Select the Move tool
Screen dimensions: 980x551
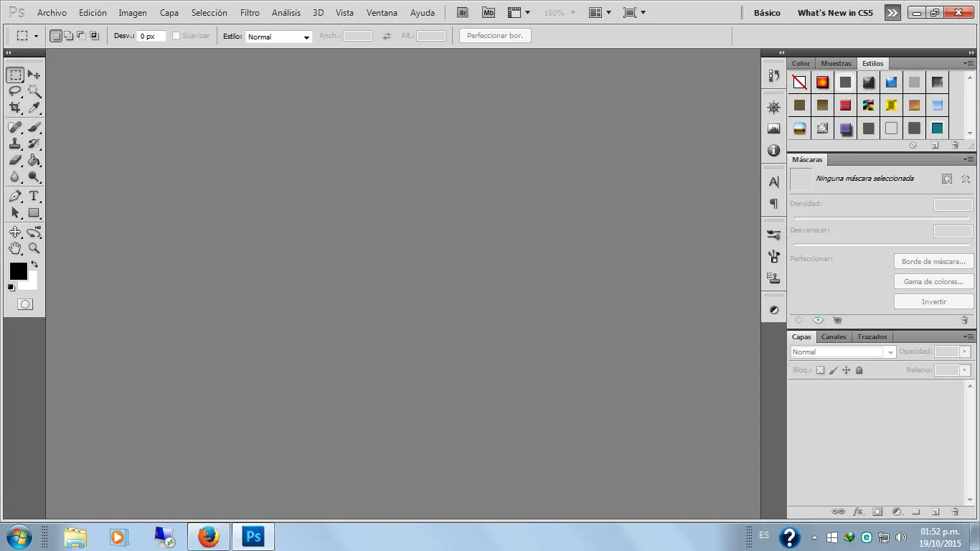[34, 75]
